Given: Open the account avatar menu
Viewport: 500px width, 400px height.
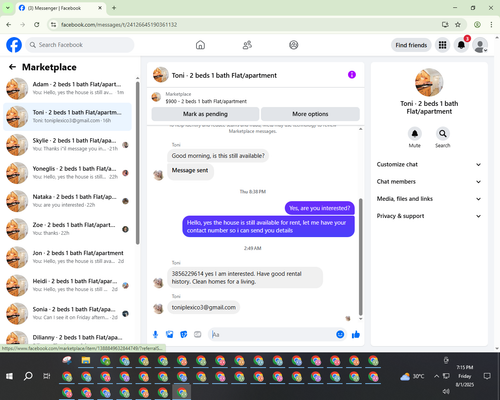Looking at the screenshot, I should (x=480, y=45).
